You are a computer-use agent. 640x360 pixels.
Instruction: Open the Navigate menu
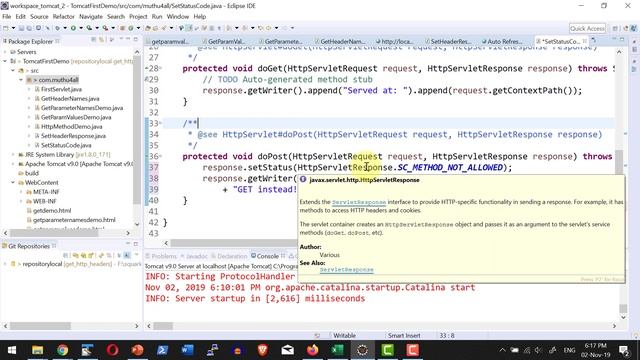pyautogui.click(x=91, y=17)
